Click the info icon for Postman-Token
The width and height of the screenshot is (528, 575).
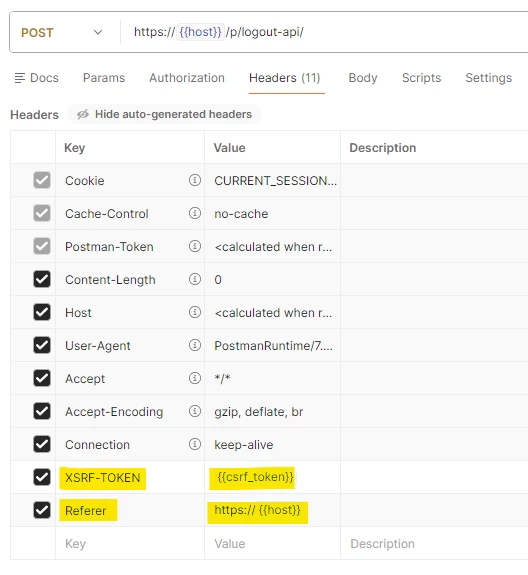(x=195, y=246)
